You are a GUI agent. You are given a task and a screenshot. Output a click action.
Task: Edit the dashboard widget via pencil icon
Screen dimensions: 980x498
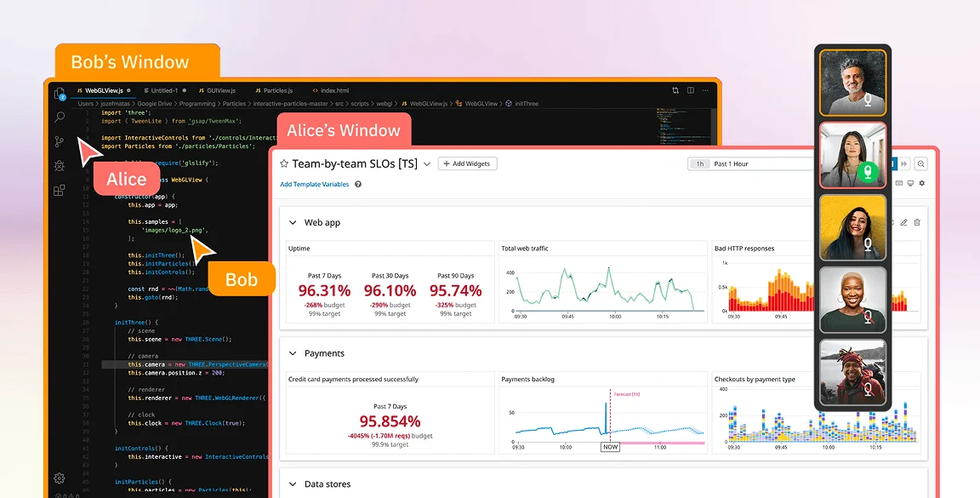904,221
